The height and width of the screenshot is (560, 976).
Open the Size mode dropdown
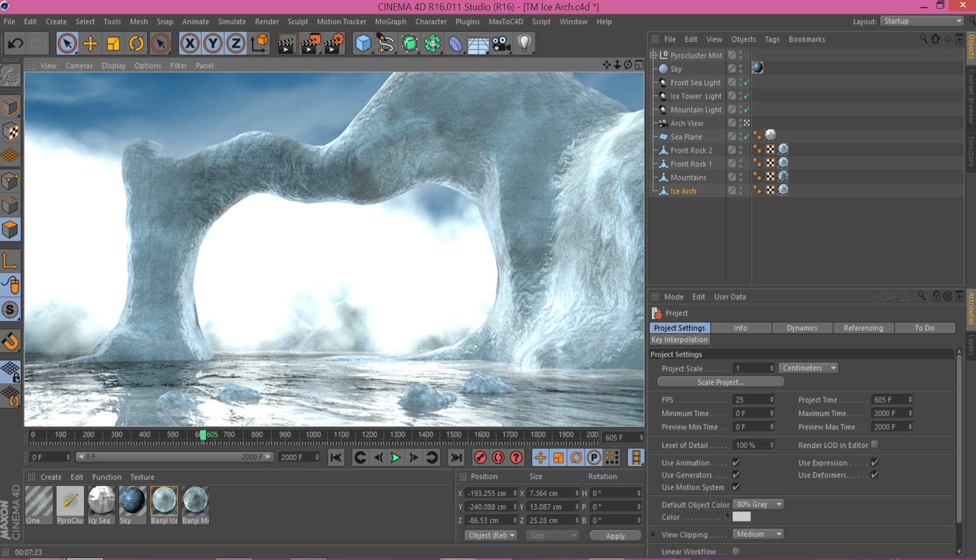[x=552, y=535]
